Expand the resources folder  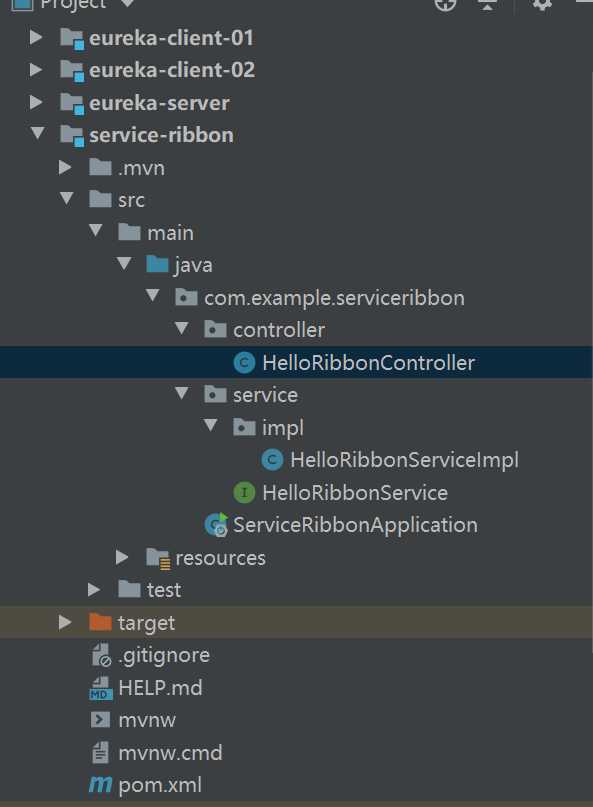[122, 557]
